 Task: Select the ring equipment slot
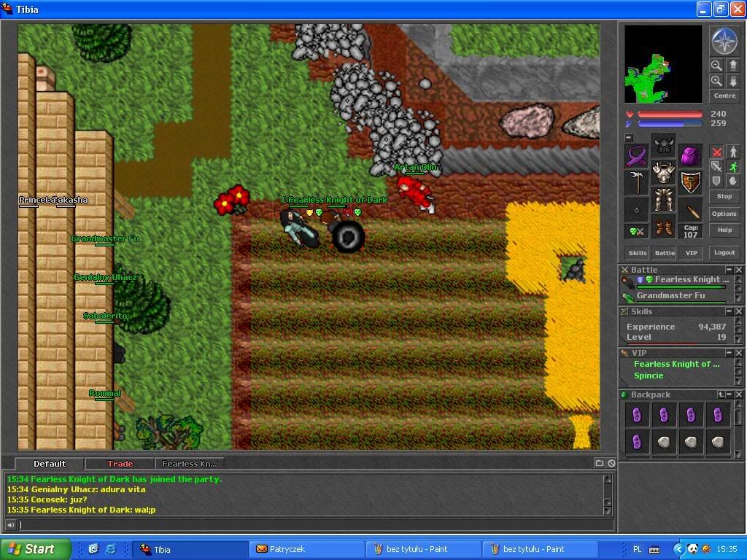pyautogui.click(x=637, y=209)
